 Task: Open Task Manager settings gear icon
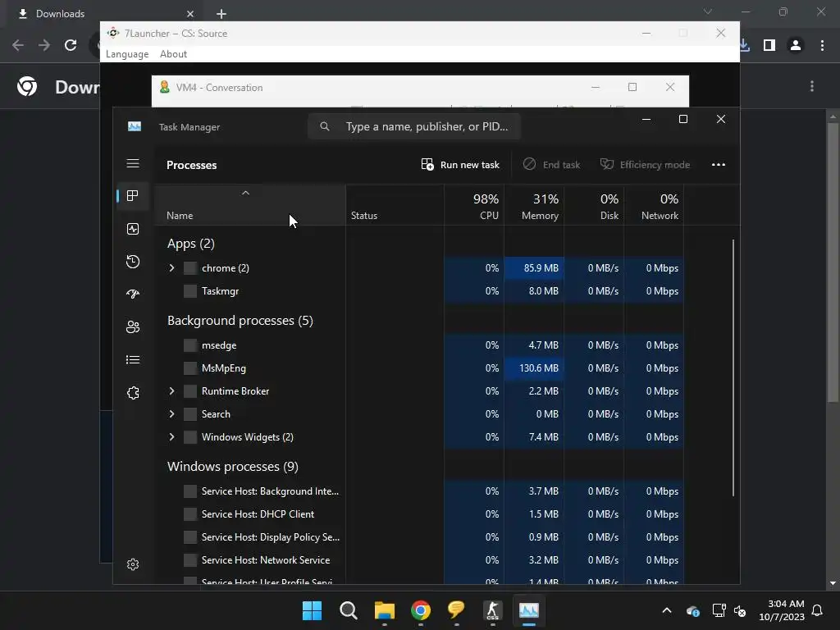(x=133, y=564)
